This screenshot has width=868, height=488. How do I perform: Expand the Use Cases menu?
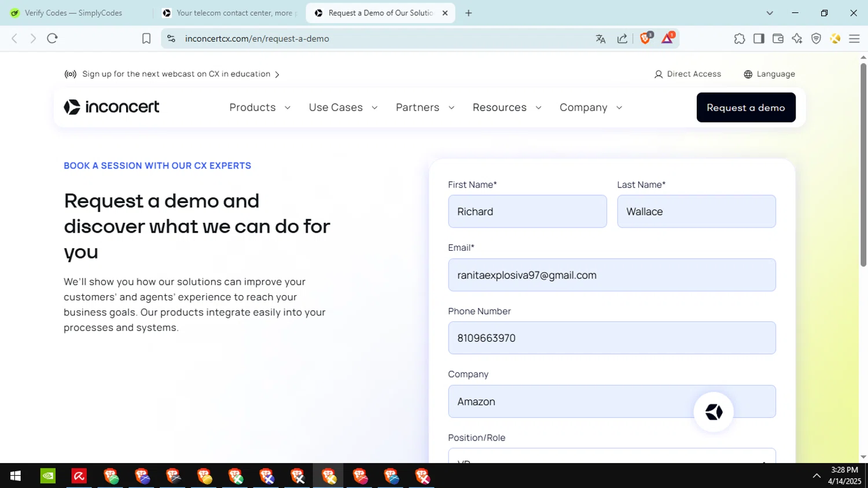coord(343,108)
